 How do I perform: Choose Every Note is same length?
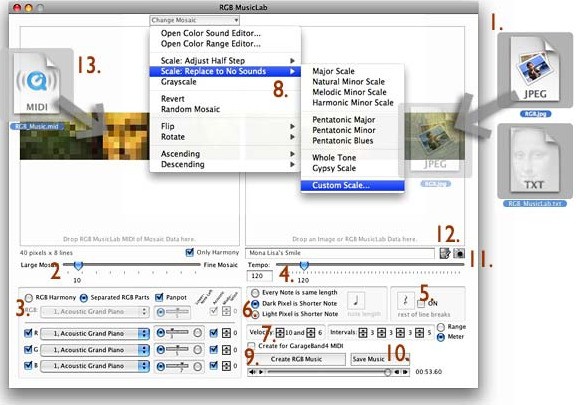[x=255, y=293]
